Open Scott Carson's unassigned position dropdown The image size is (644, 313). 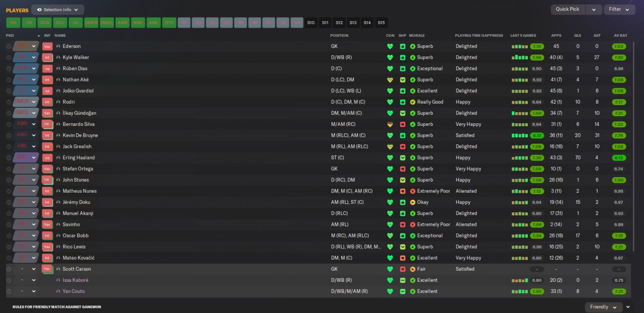click(26, 269)
